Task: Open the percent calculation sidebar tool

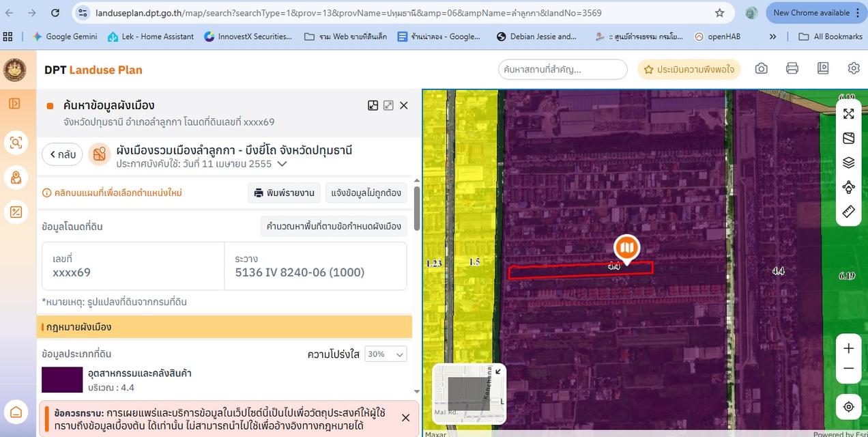Action: [x=16, y=212]
